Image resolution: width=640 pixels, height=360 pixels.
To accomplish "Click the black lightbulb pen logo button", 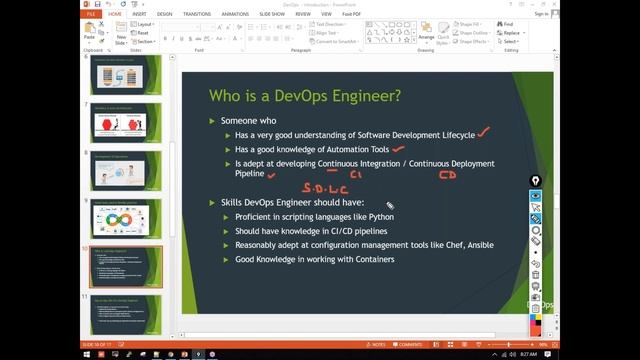I will pyautogui.click(x=535, y=181).
